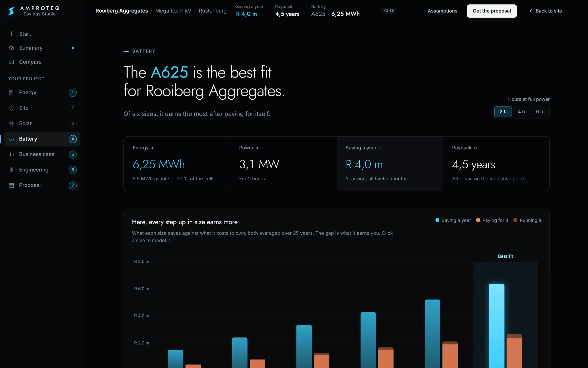588x368 pixels.
Task: Click the Amproteq lightning bolt logo
Action: click(11, 11)
